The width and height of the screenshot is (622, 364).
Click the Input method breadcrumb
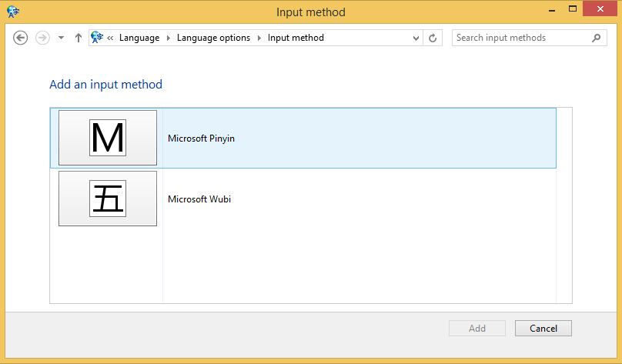[296, 38]
